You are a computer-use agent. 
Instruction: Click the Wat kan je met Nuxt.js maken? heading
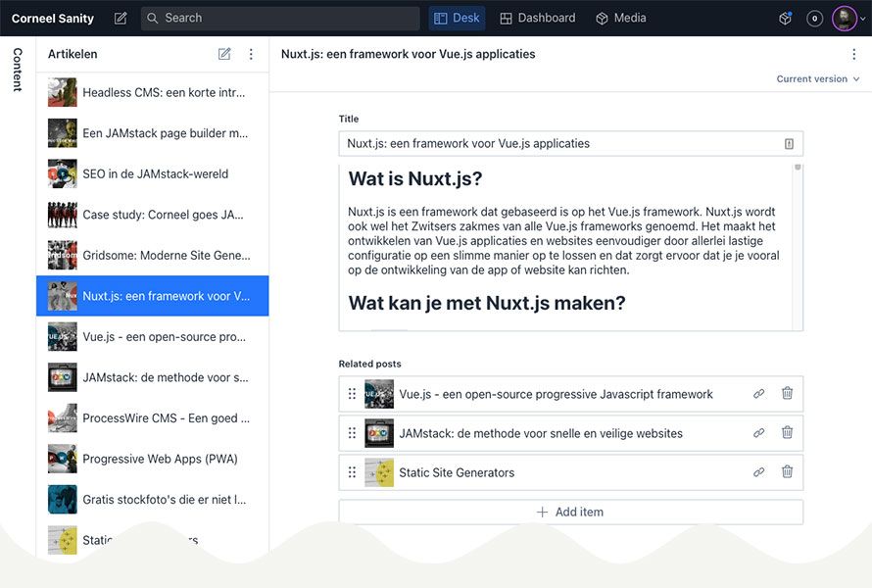tap(487, 303)
